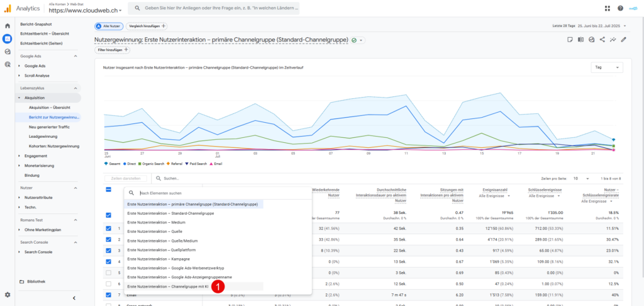Open the Insights sparkline icon

coord(613,40)
